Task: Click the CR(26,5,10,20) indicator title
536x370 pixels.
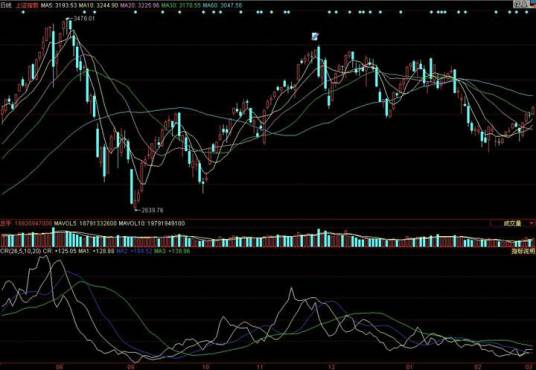Action: tap(21, 251)
